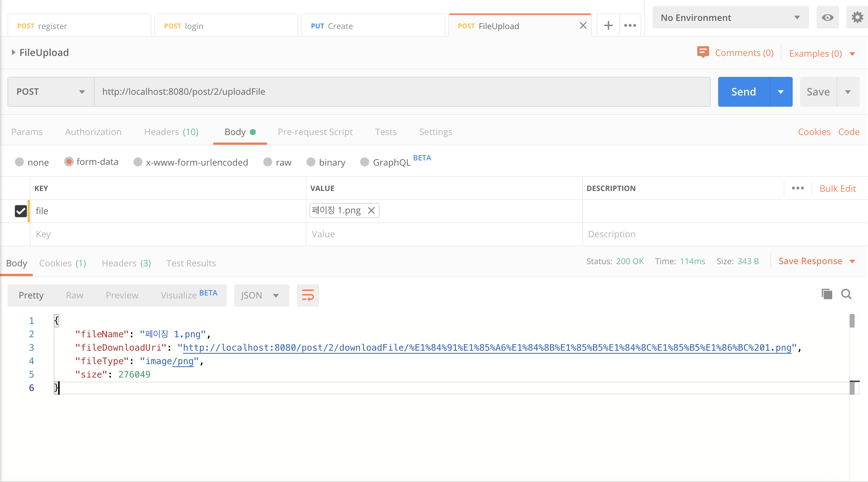
Task: Click the response vertical scrollbar thumb
Action: 852,320
